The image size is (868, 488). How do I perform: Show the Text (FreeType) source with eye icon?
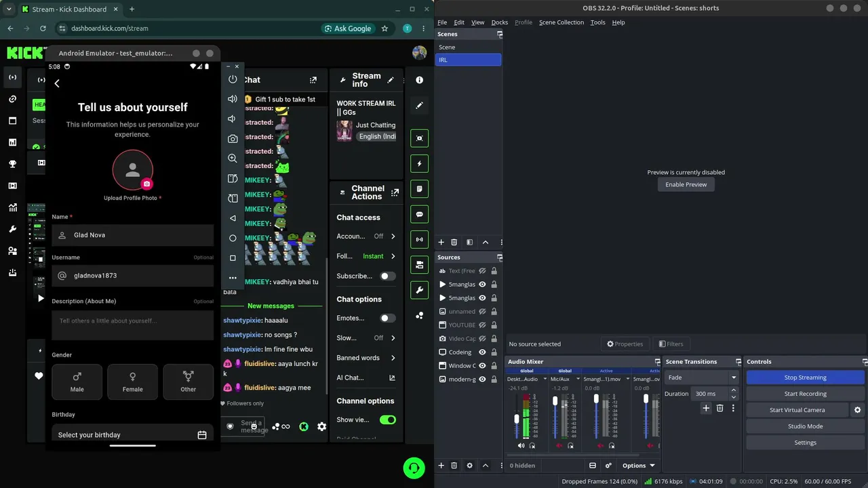coord(482,271)
